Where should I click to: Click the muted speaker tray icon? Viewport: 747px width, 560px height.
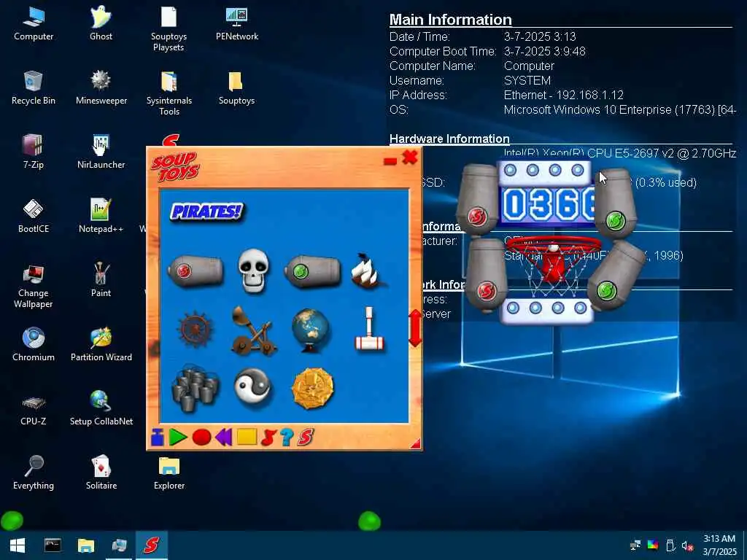tap(687, 545)
